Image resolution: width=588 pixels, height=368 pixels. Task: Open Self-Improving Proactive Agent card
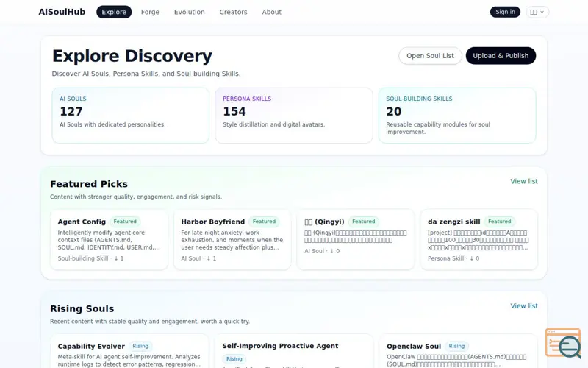[294, 351]
